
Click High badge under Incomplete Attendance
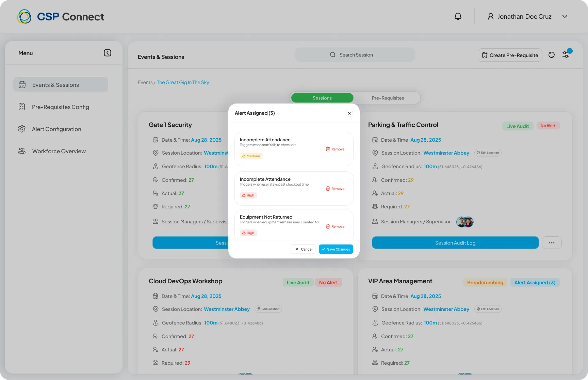point(248,195)
